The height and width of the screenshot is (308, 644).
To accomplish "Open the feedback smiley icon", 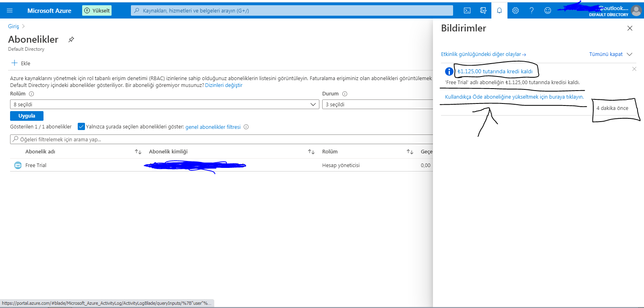I will (548, 10).
